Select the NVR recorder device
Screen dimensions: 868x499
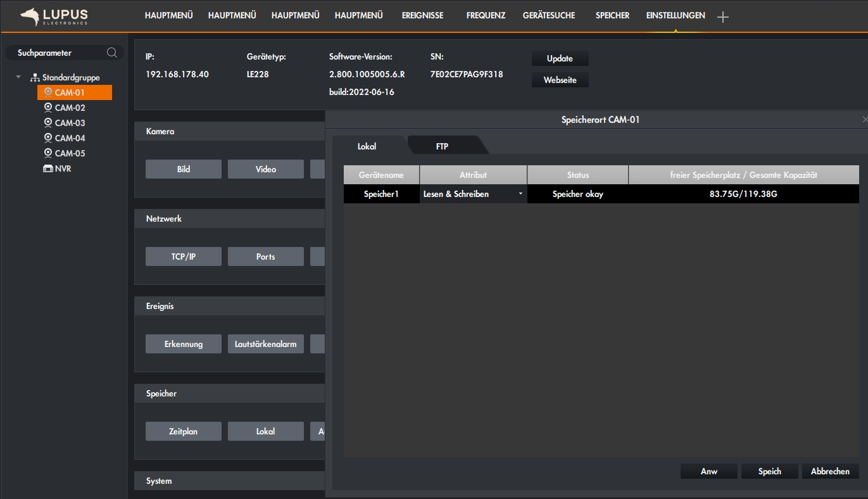pos(63,168)
